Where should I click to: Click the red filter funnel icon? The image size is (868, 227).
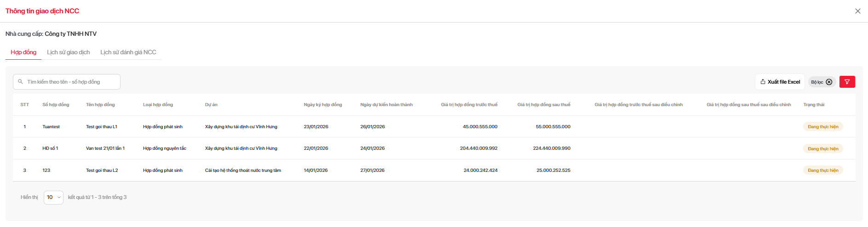tap(847, 82)
